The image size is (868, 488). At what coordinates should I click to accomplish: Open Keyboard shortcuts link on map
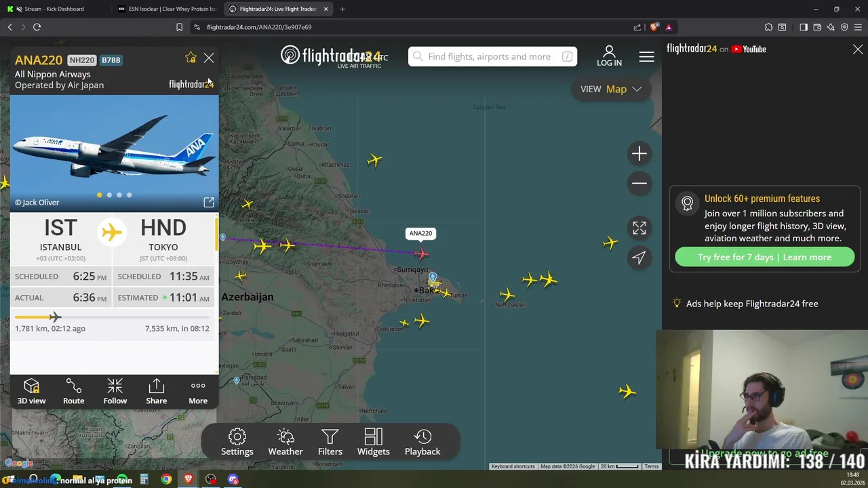(x=513, y=466)
